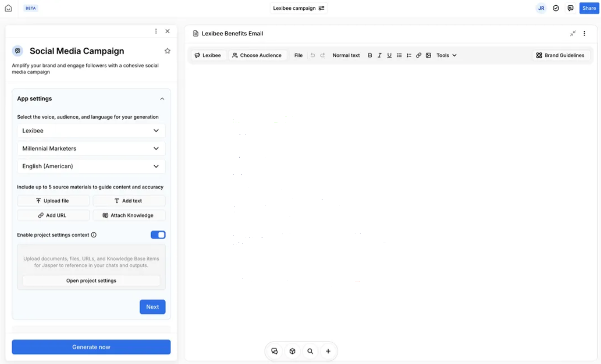Screen dimensions: 601x364
Task: Expand the English (American) language dropdown
Action: 91,166
